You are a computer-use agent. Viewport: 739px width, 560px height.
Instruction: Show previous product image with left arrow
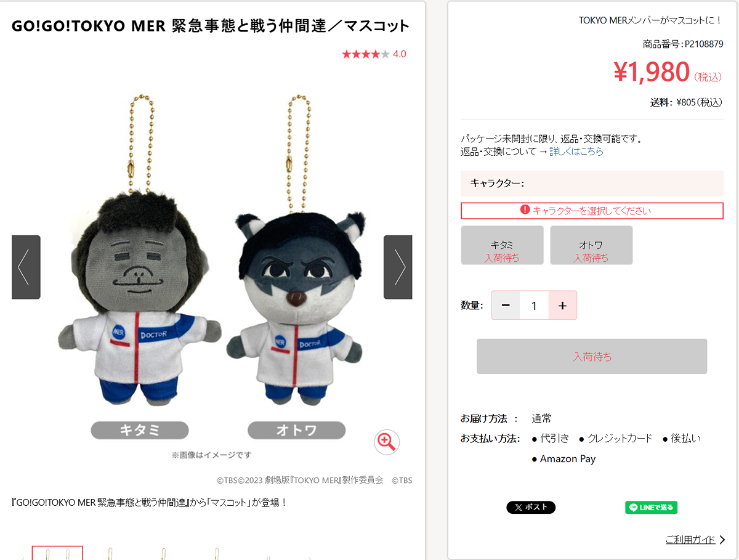26,267
